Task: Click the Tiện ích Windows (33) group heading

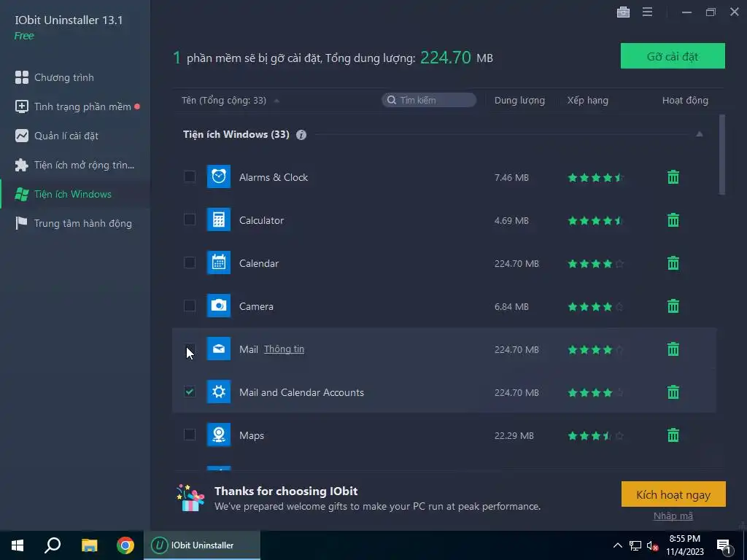Action: (236, 134)
